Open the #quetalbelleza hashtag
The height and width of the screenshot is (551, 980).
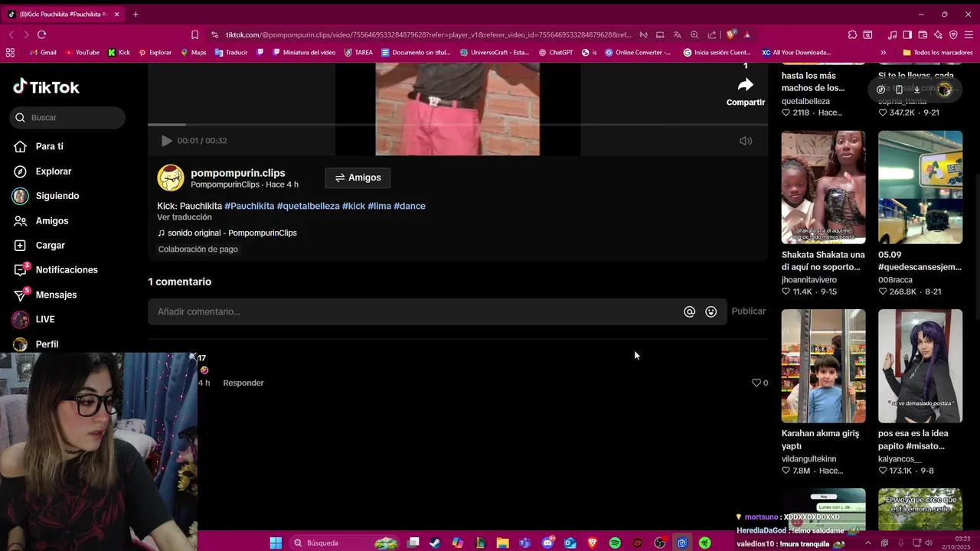tap(308, 206)
